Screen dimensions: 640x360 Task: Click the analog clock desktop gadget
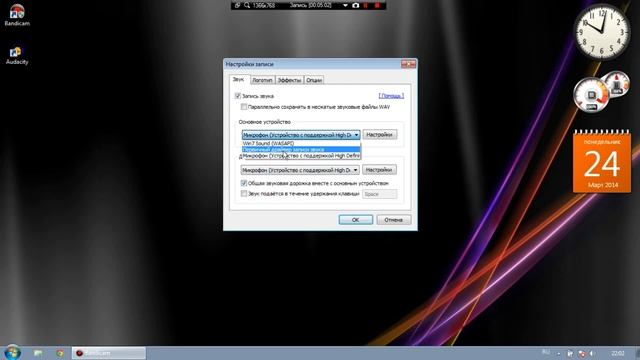(x=602, y=31)
